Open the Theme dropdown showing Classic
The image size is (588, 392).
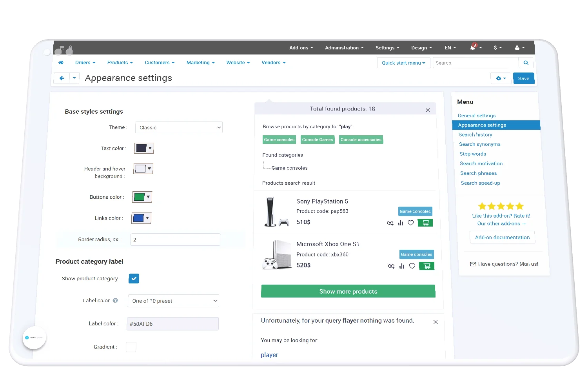[x=179, y=127]
